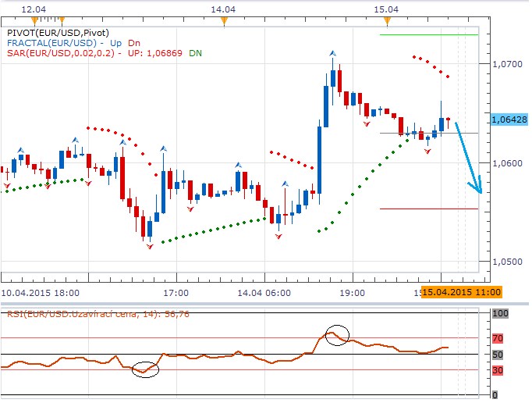Viewport: 532px width, 403px height.
Task: Click the red RSI 30 level tag
Action: click(496, 369)
